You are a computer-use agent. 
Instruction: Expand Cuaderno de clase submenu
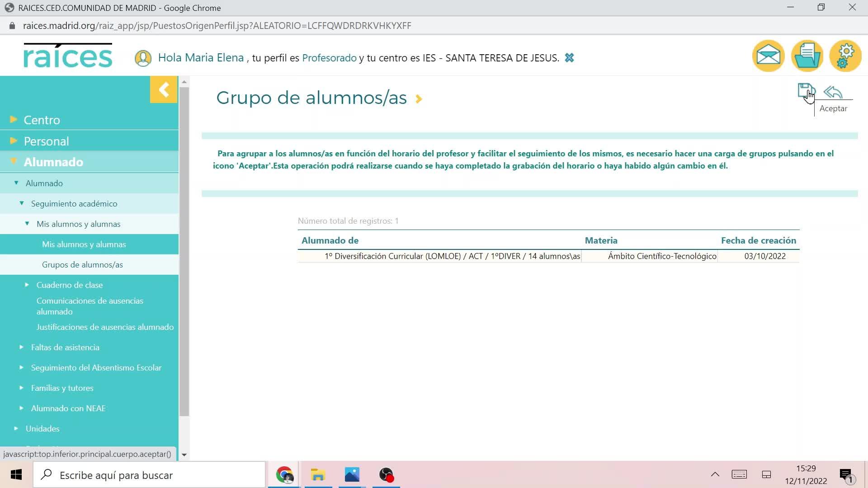(69, 285)
